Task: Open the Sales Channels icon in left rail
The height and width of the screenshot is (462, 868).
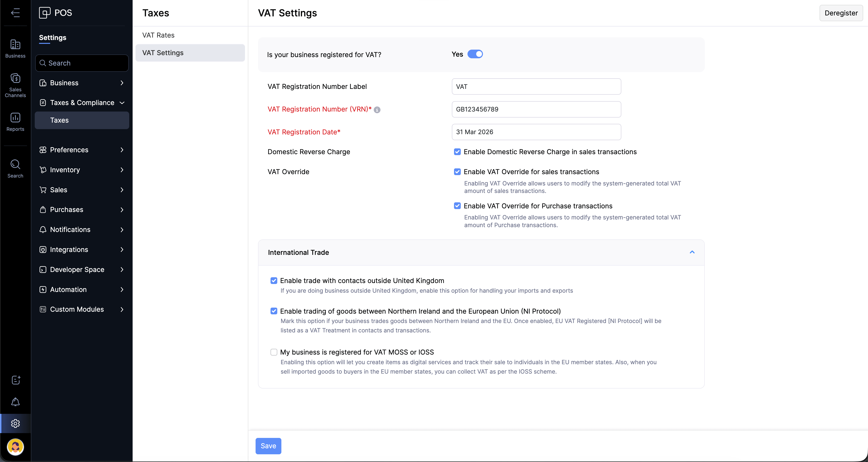Action: click(15, 85)
